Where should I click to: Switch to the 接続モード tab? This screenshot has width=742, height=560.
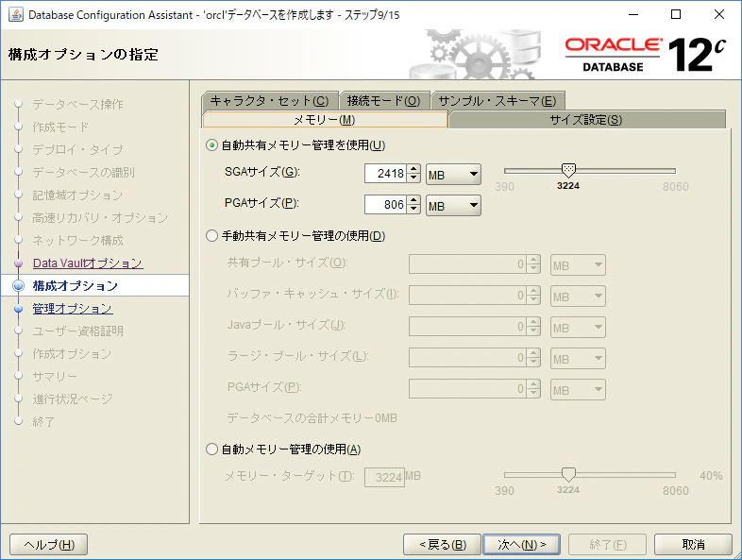click(x=384, y=101)
